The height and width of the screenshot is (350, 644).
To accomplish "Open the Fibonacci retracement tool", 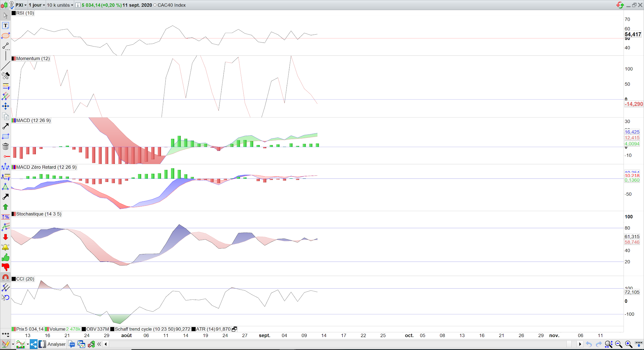I will pos(5,86).
